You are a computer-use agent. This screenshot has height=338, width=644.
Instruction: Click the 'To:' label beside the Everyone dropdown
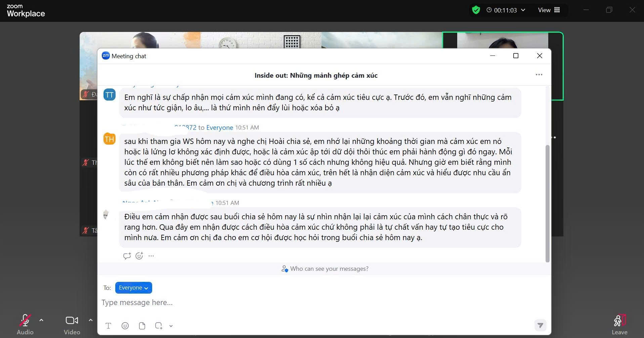click(107, 288)
